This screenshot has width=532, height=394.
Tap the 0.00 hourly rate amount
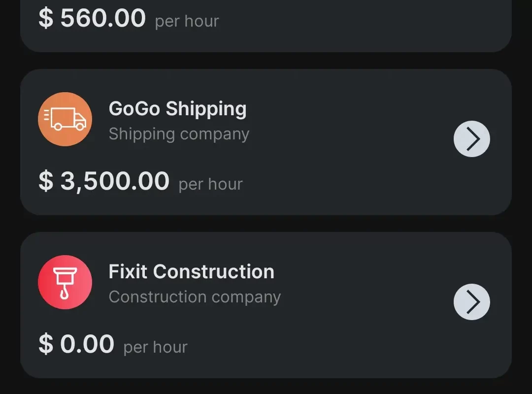[87, 344]
